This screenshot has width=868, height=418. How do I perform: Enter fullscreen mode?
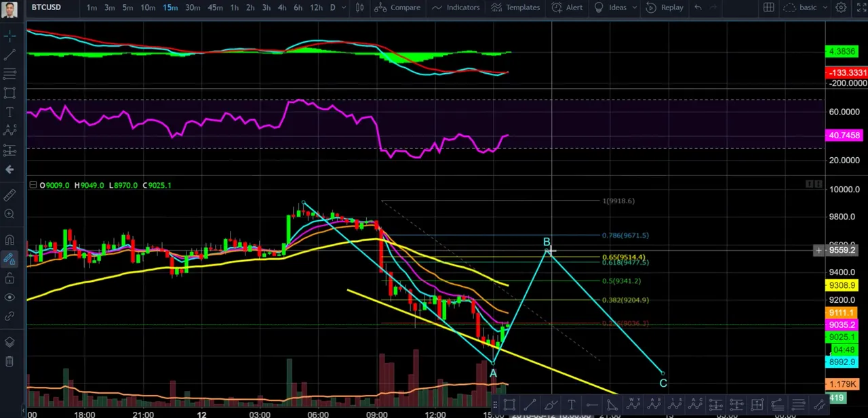(862, 7)
